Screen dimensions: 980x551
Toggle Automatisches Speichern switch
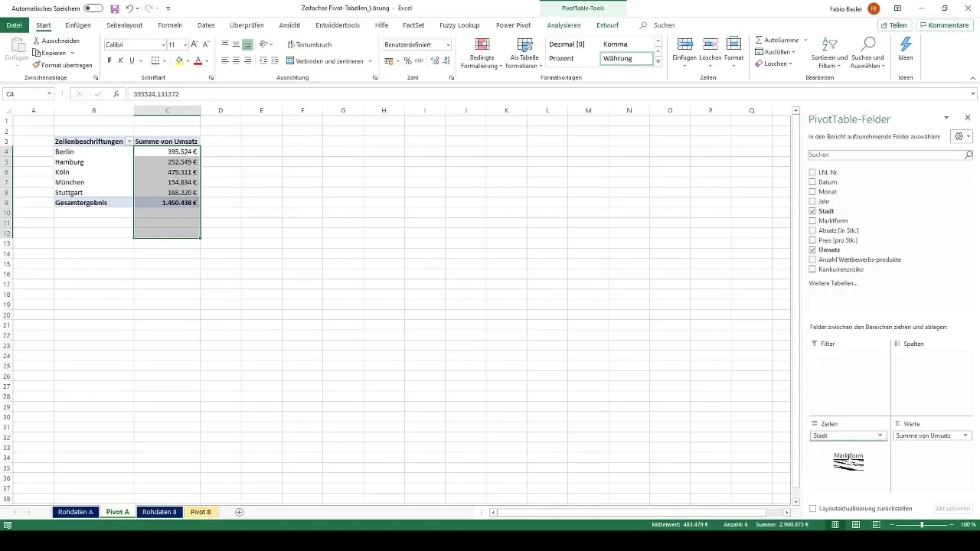tap(93, 8)
